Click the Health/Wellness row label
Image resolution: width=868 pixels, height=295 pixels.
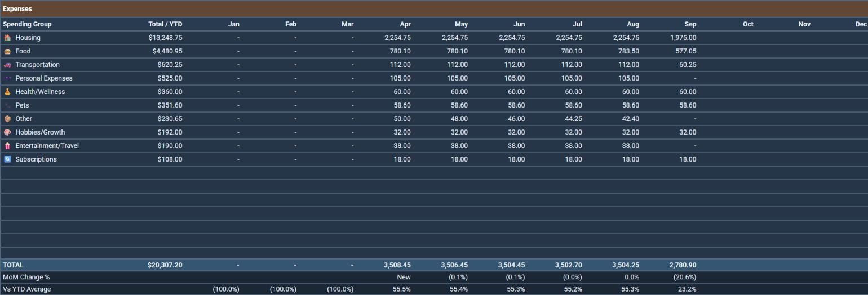41,92
